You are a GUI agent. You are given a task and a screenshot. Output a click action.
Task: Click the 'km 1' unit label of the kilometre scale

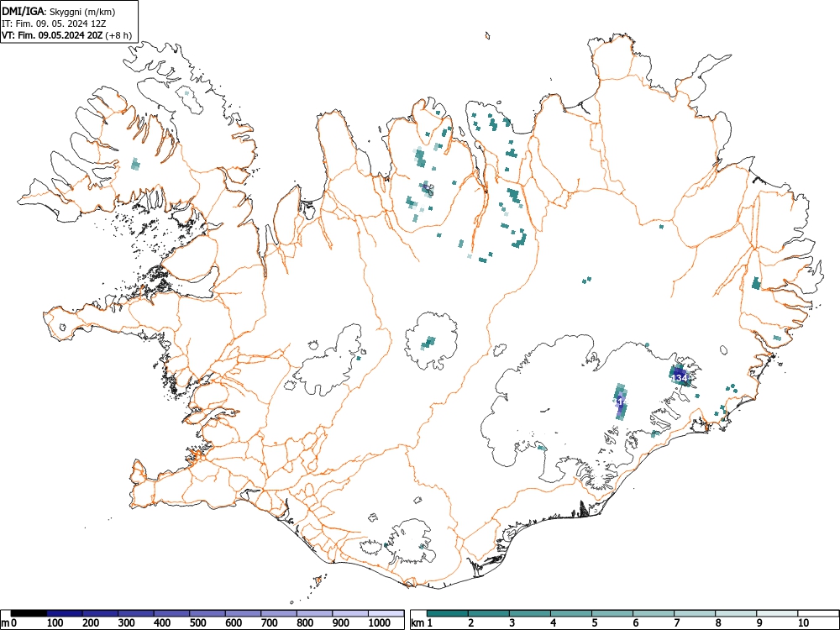pyautogui.click(x=422, y=623)
